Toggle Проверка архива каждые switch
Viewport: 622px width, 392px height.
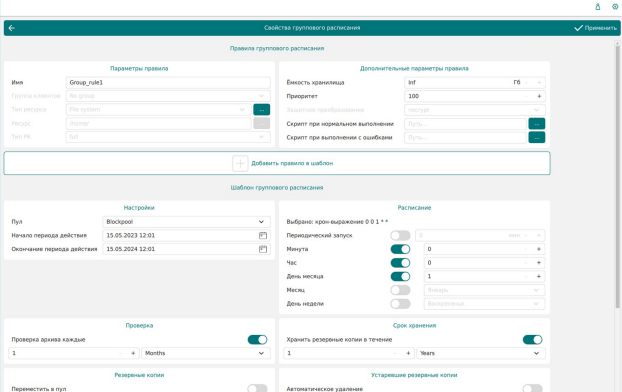(257, 340)
